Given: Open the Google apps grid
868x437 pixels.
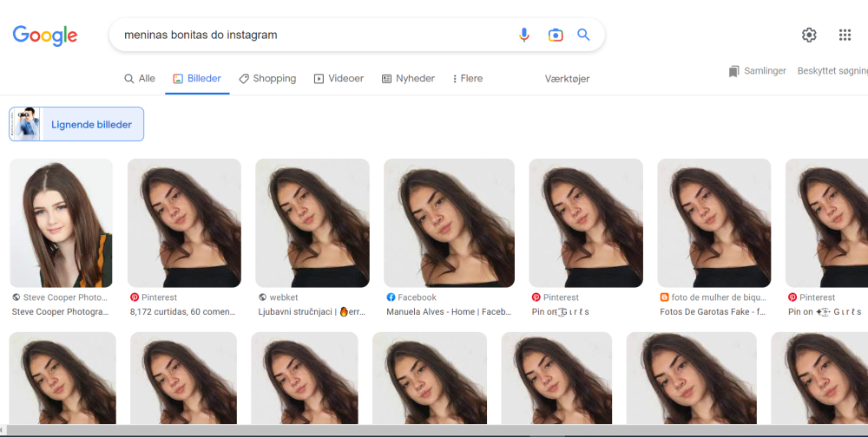Looking at the screenshot, I should click(x=845, y=35).
